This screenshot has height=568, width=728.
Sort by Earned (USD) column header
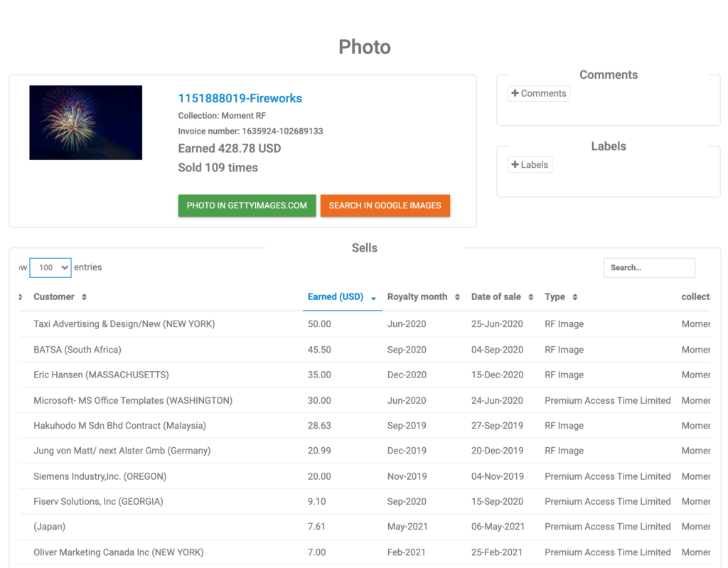coord(335,297)
